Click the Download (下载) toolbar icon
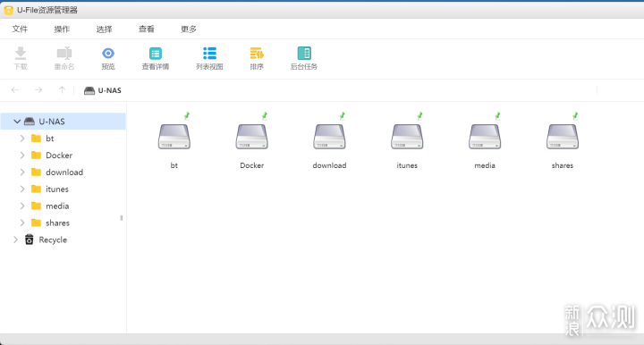 pyautogui.click(x=21, y=54)
